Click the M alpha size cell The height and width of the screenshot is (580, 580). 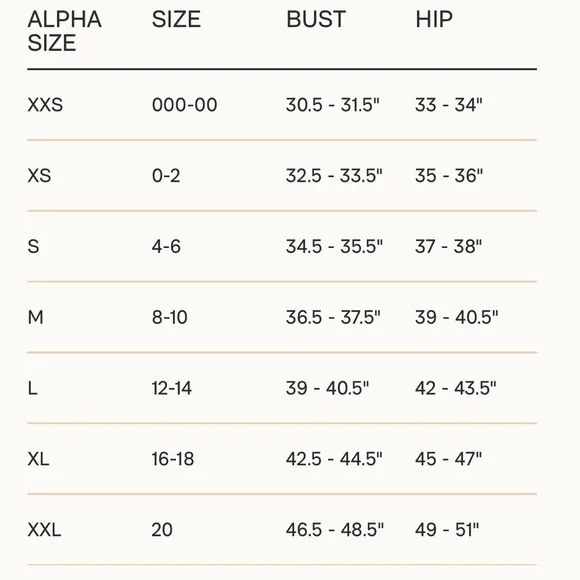click(36, 317)
